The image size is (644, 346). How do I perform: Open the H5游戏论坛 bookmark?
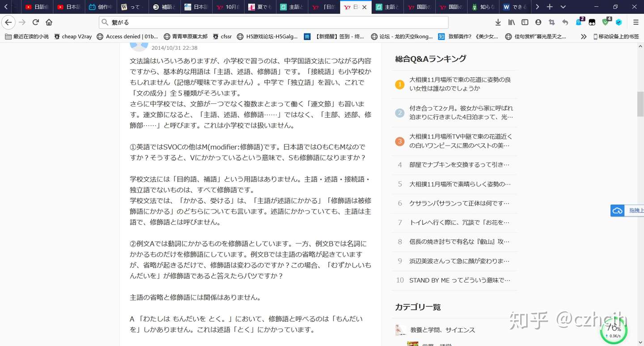pyautogui.click(x=267, y=37)
